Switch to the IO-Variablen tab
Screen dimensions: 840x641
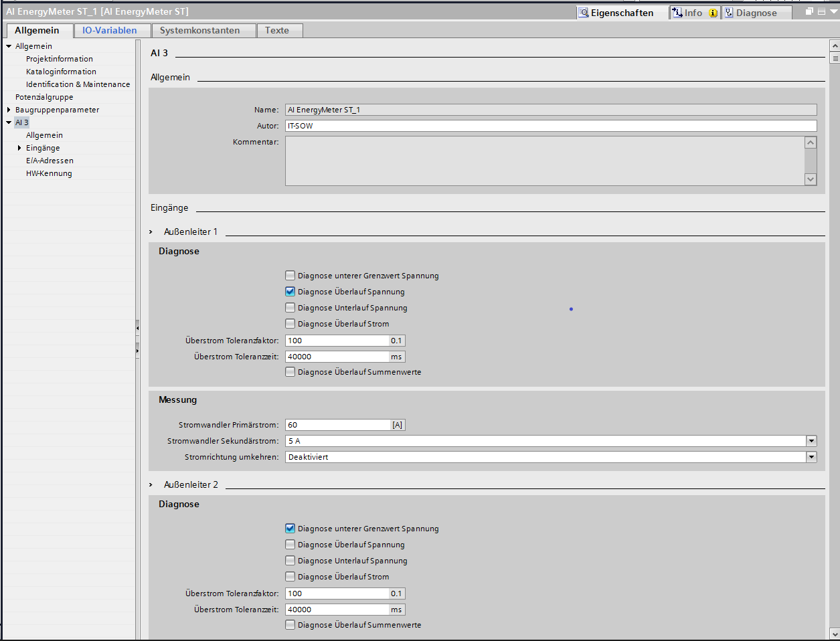(x=109, y=30)
